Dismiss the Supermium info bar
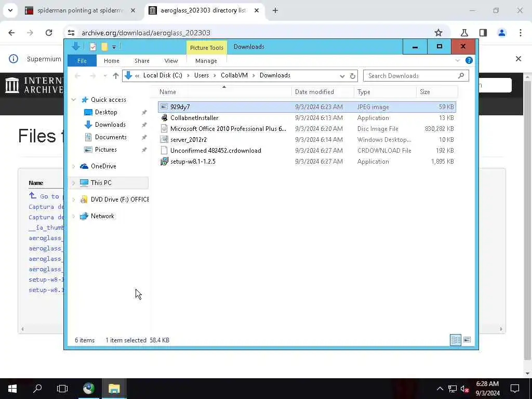This screenshot has width=532, height=399. [x=518, y=59]
